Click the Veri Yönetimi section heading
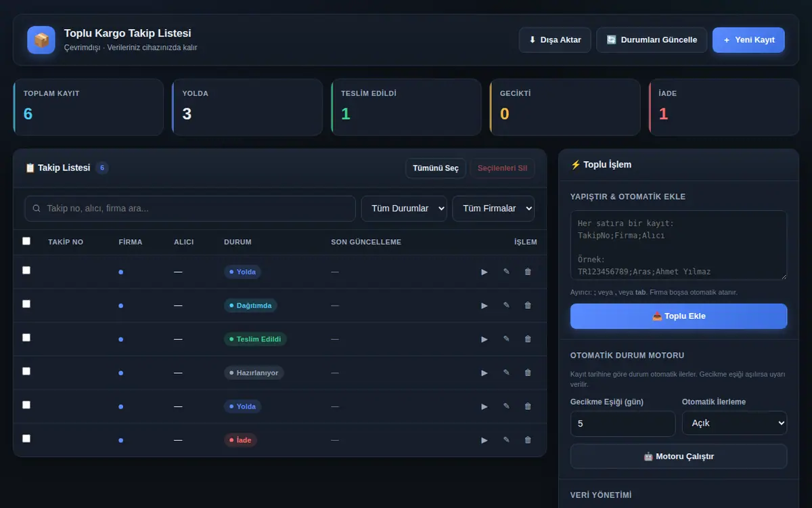 coord(601,495)
